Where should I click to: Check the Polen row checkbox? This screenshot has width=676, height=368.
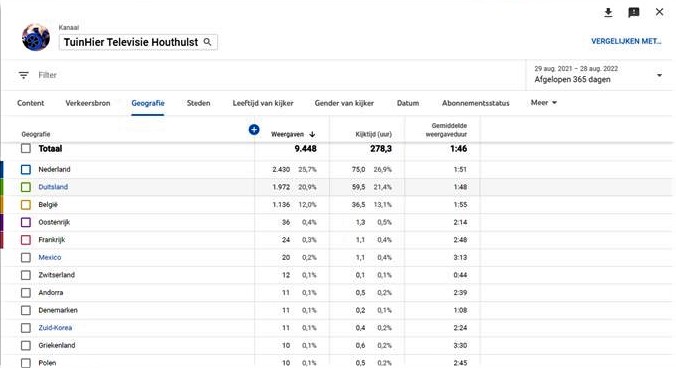(26, 363)
